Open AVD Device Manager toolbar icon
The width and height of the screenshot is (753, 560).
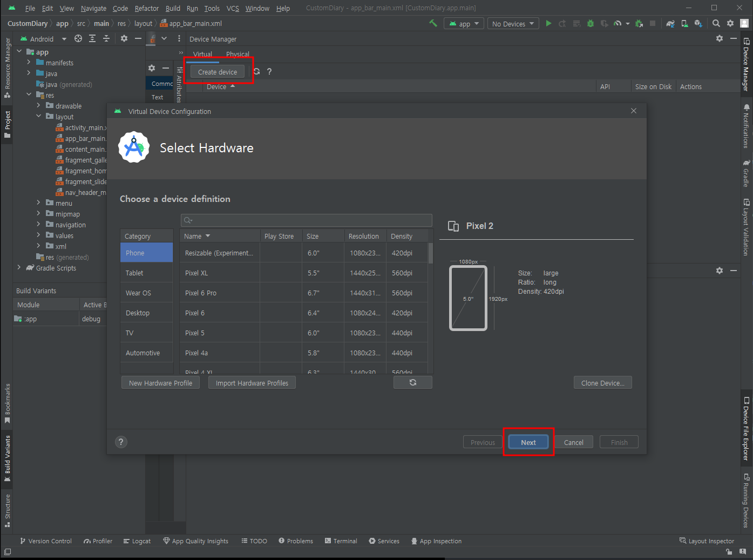click(x=684, y=23)
